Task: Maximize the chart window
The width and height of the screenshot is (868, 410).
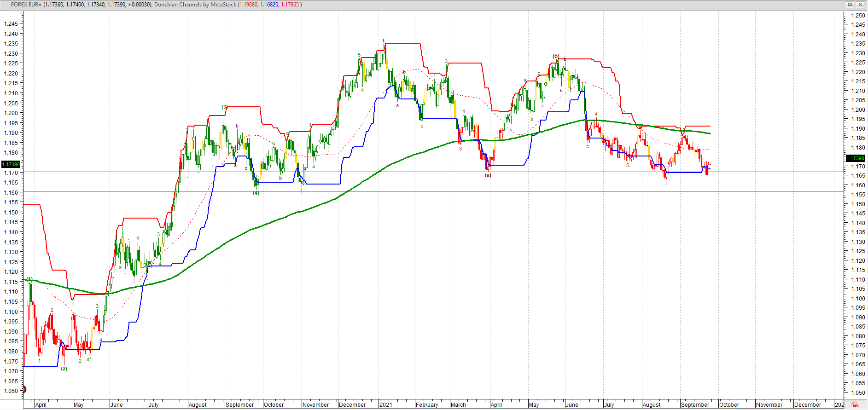Action: (x=851, y=4)
